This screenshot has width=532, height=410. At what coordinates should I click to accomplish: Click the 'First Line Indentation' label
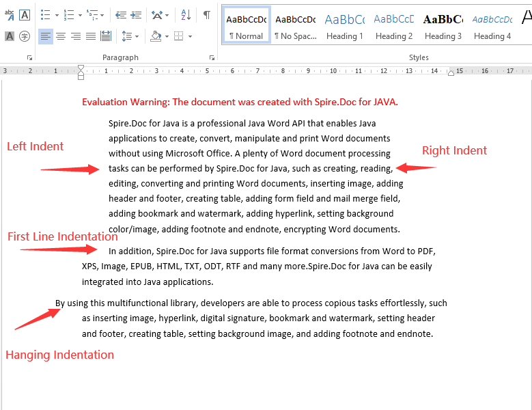(62, 236)
